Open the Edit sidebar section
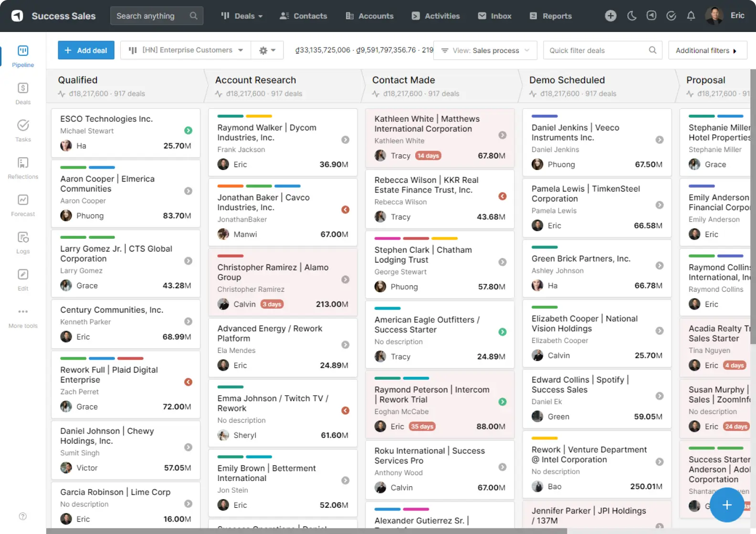This screenshot has width=756, height=534. point(23,280)
